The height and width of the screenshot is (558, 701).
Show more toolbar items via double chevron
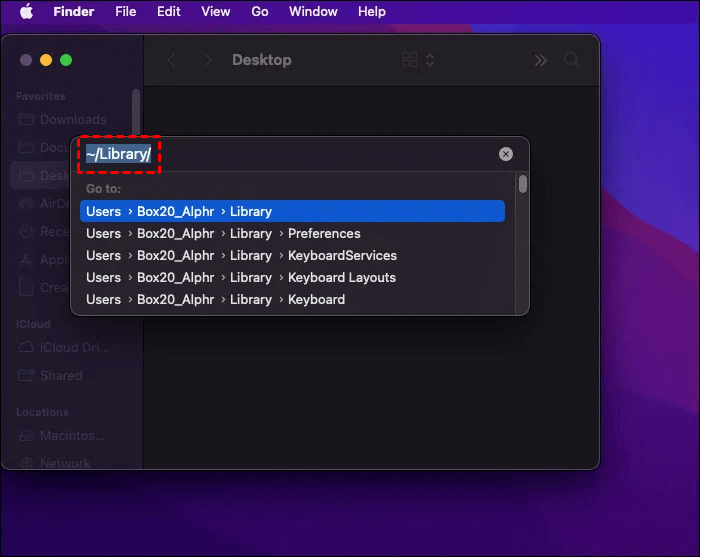point(541,60)
